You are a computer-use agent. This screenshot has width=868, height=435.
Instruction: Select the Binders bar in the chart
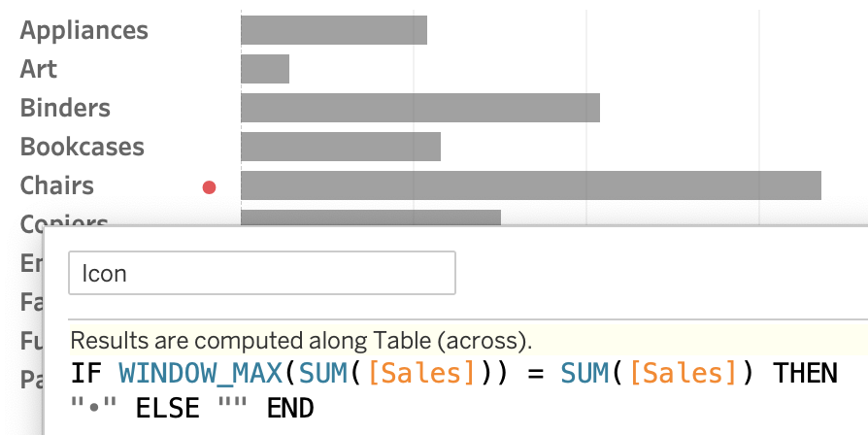420,108
